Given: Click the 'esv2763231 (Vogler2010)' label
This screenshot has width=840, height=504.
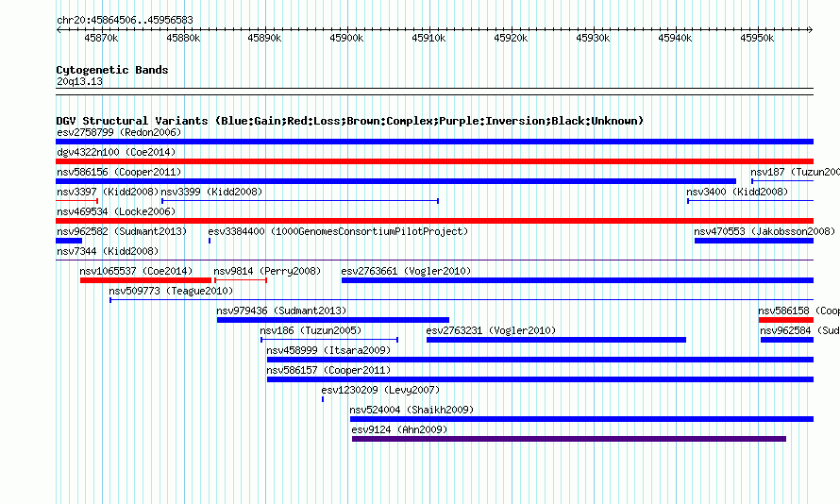Looking at the screenshot, I should click(x=491, y=330).
